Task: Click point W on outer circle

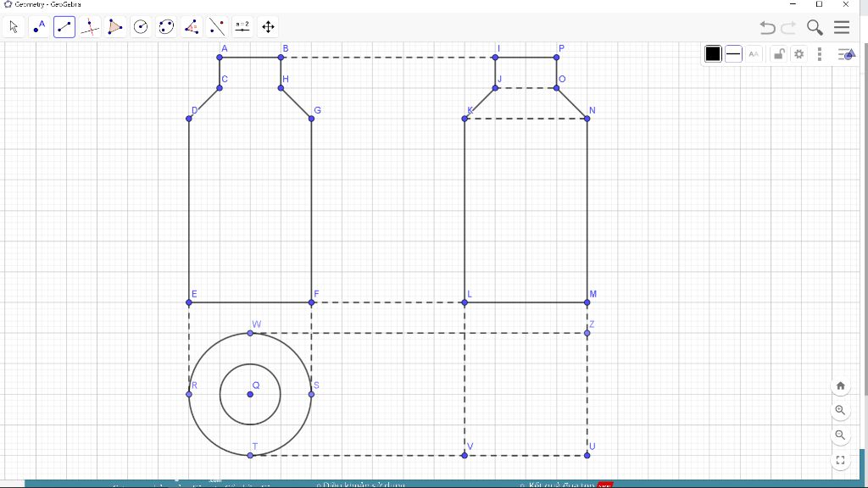Action: 250,333
